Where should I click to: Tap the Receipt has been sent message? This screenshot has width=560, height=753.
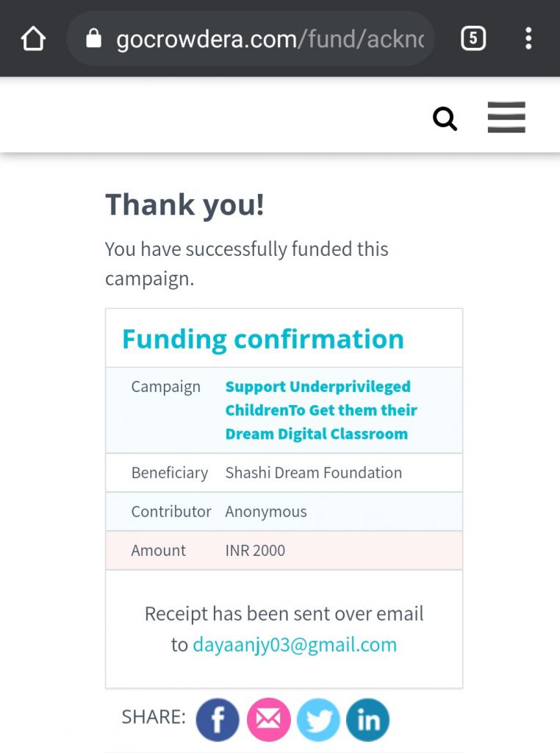pos(284,629)
